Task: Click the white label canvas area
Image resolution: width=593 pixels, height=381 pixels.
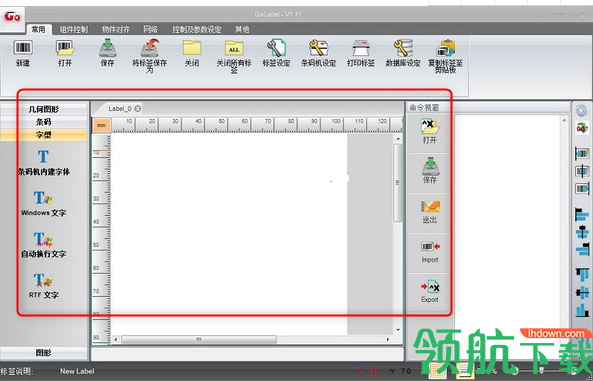Action: tap(229, 234)
